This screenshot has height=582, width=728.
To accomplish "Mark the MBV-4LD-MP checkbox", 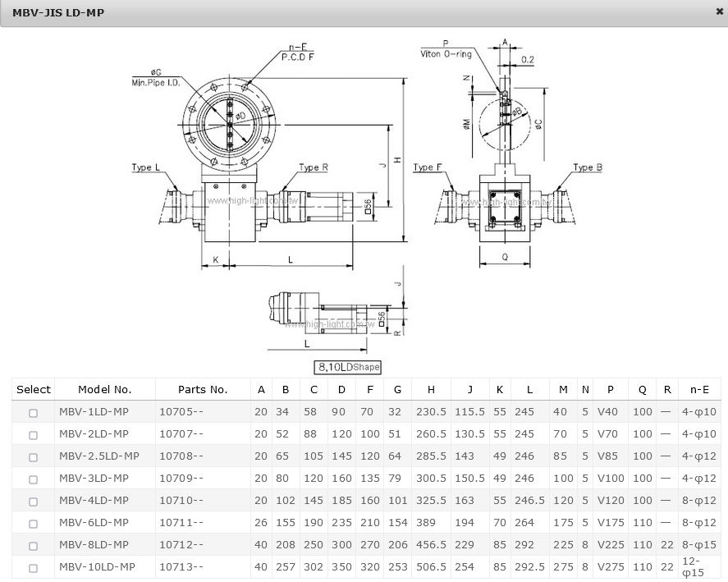I will pyautogui.click(x=34, y=502).
